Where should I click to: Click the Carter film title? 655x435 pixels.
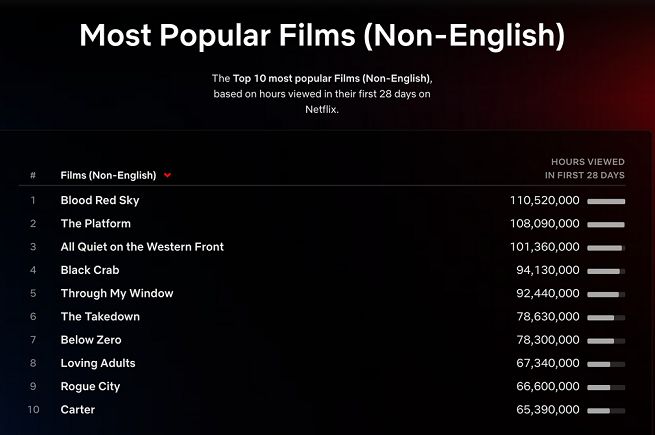[78, 410]
